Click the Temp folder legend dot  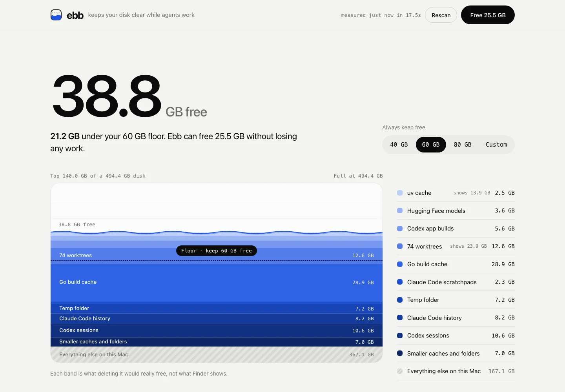[x=400, y=300]
